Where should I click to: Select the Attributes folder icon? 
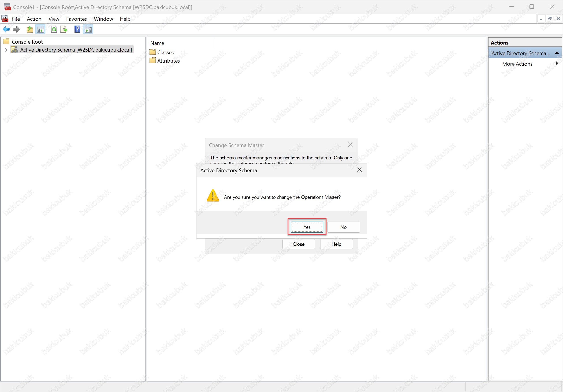pos(153,60)
